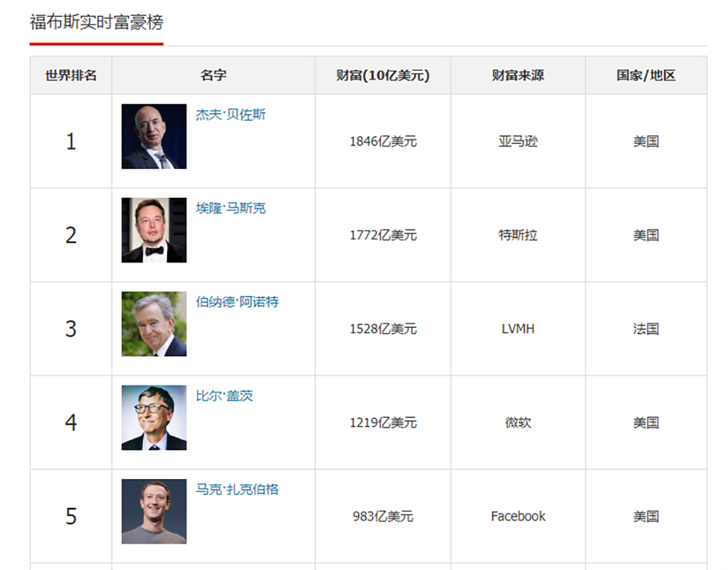Click the photo in the rank 1 row

154,136
